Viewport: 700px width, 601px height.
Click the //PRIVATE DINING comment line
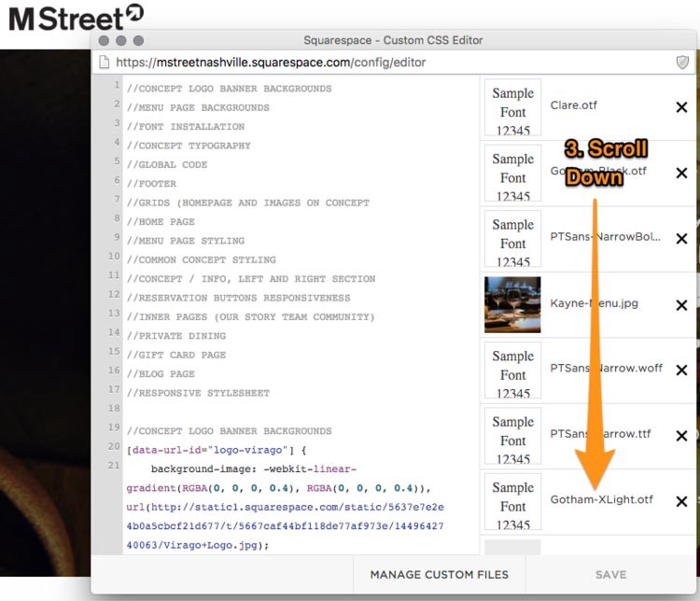pos(175,336)
